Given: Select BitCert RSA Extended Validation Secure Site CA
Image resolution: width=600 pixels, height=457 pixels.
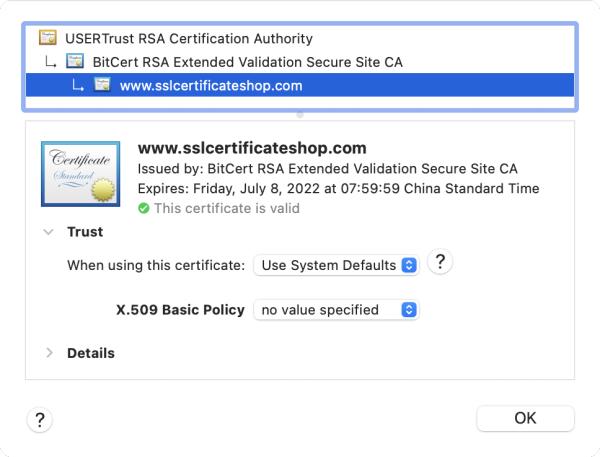Looking at the screenshot, I should pyautogui.click(x=246, y=62).
